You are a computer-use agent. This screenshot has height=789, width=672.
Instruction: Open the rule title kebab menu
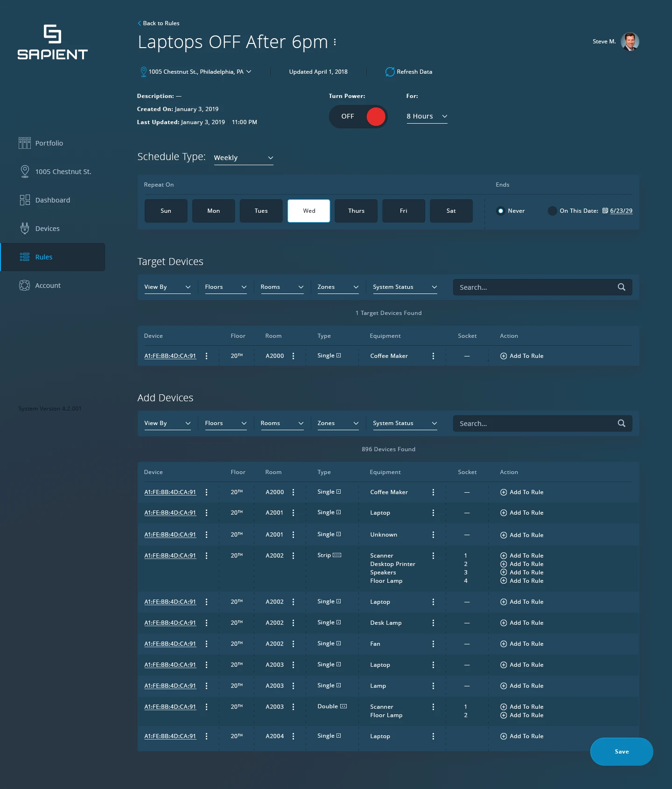pyautogui.click(x=335, y=42)
